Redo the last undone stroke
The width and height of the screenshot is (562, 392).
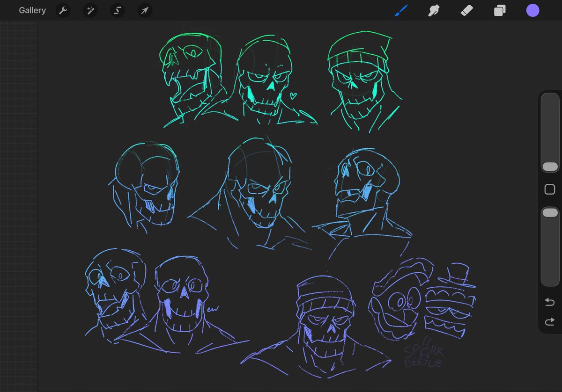(x=550, y=321)
